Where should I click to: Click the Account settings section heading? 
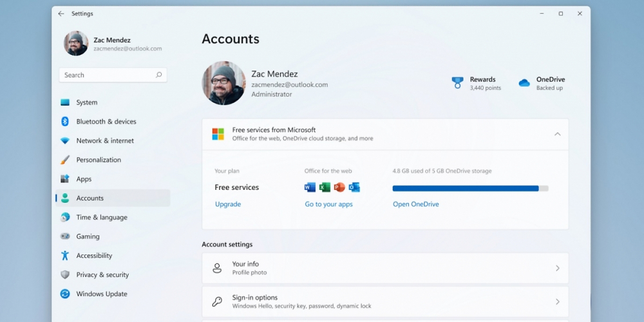click(x=227, y=244)
